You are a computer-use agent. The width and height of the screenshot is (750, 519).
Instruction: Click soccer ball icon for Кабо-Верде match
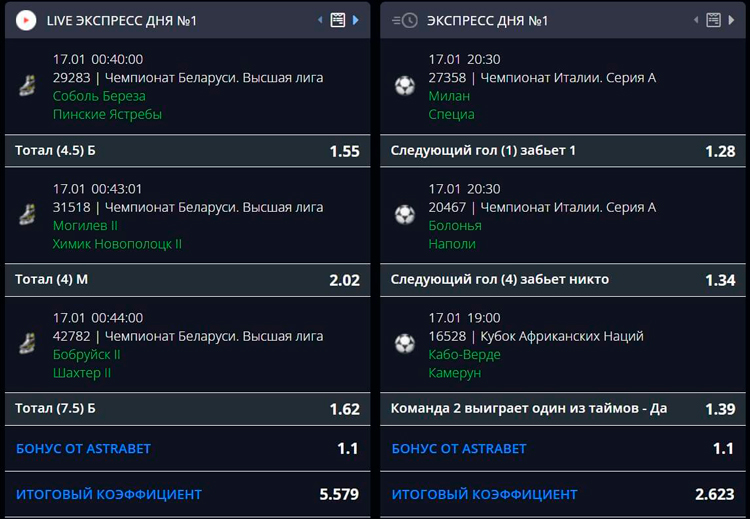click(405, 344)
